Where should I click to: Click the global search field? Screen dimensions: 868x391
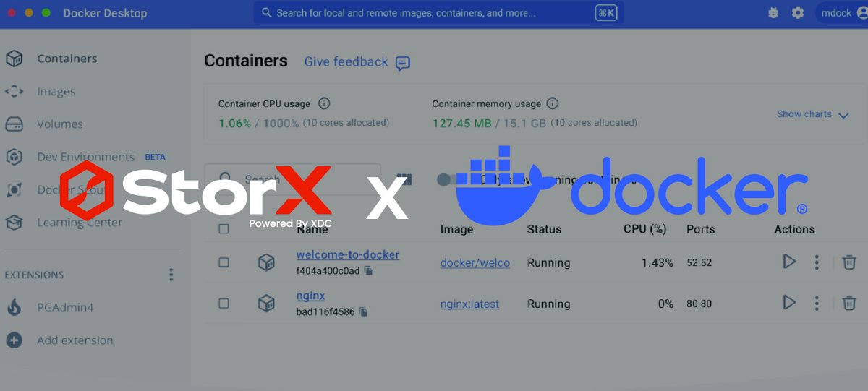pos(438,13)
